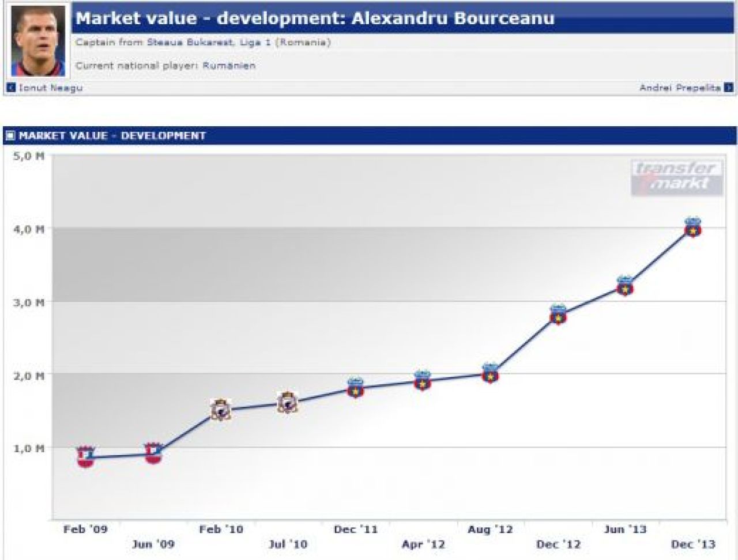The width and height of the screenshot is (738, 560).
Task: Select the Feb '10 club crest data point
Action: pyautogui.click(x=220, y=409)
